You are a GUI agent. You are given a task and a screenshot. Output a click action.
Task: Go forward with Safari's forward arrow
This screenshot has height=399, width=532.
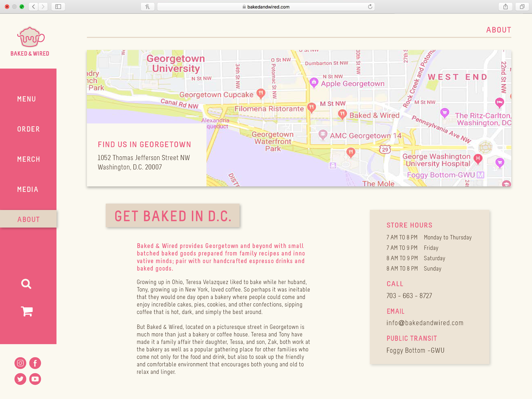pyautogui.click(x=43, y=7)
